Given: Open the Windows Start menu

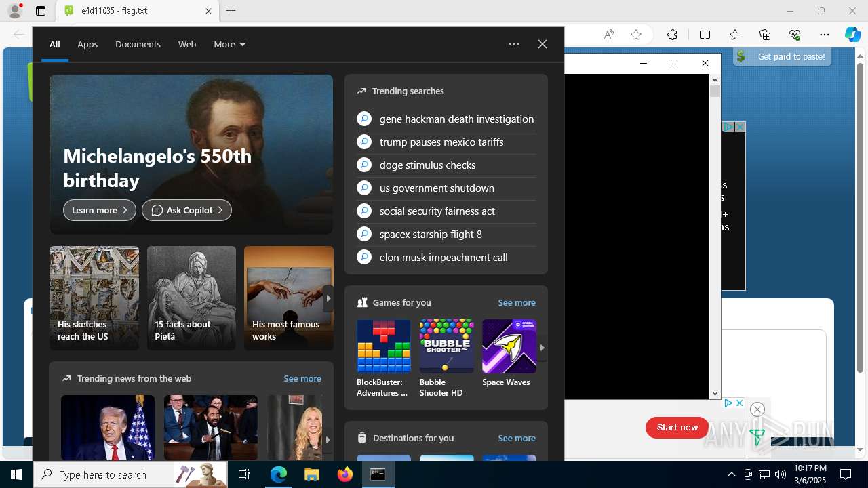Looking at the screenshot, I should (x=16, y=474).
